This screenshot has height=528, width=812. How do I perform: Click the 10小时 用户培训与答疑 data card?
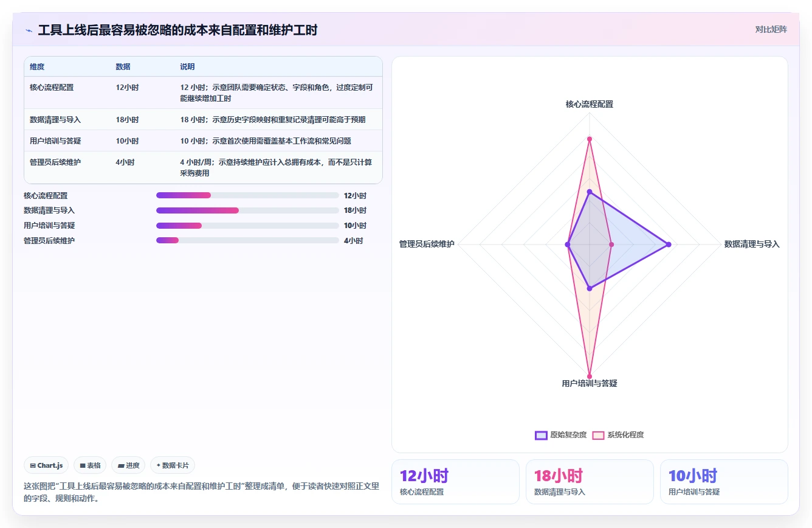[724, 482]
